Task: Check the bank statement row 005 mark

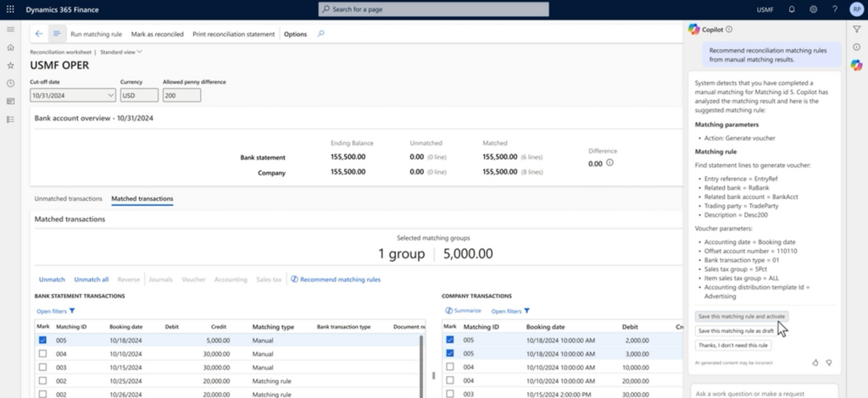Action: coord(42,340)
